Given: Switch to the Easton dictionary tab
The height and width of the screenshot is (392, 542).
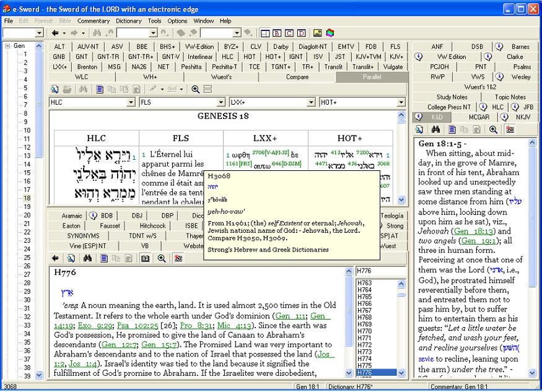Looking at the screenshot, I should tap(71, 226).
